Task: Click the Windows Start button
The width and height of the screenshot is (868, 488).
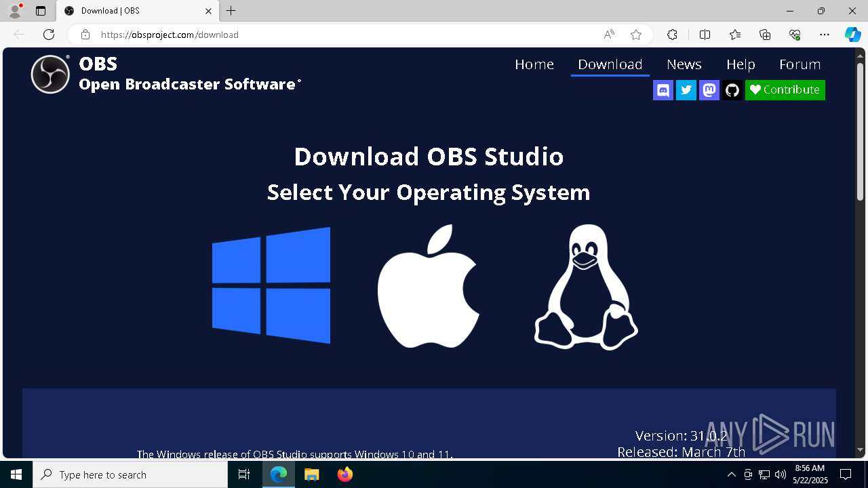Action: (16, 474)
